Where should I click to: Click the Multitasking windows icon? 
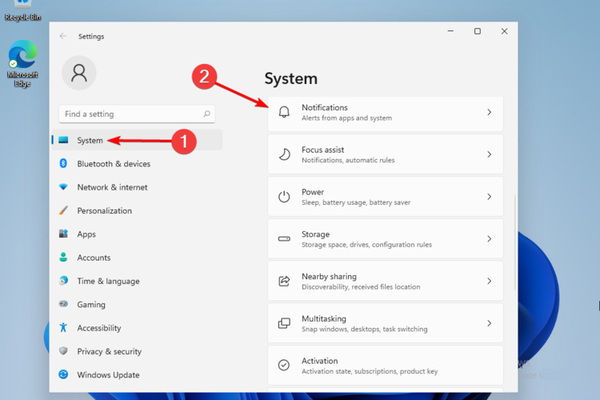[x=284, y=323]
